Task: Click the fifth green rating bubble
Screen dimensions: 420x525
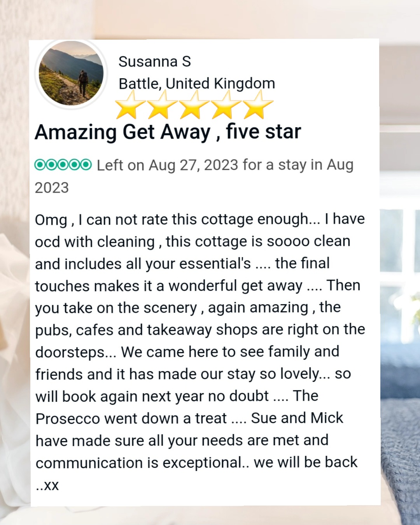Action: pyautogui.click(x=86, y=165)
